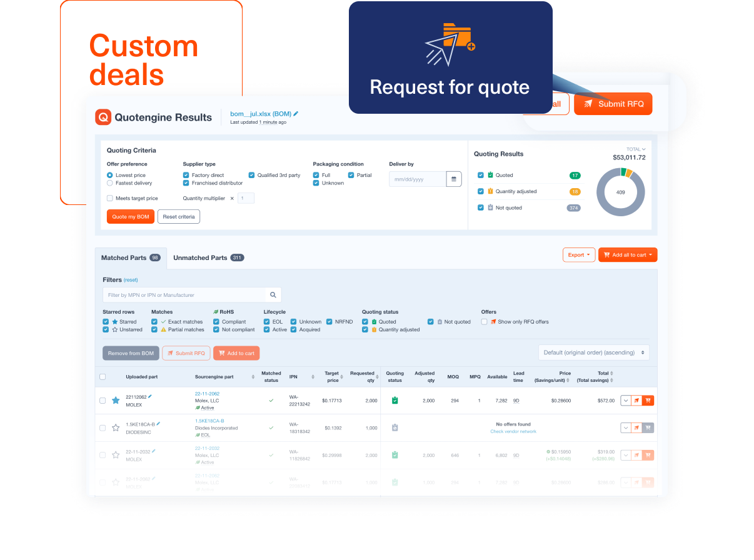
Task: Click the Request for quote paper plane graphic
Action: [450, 45]
